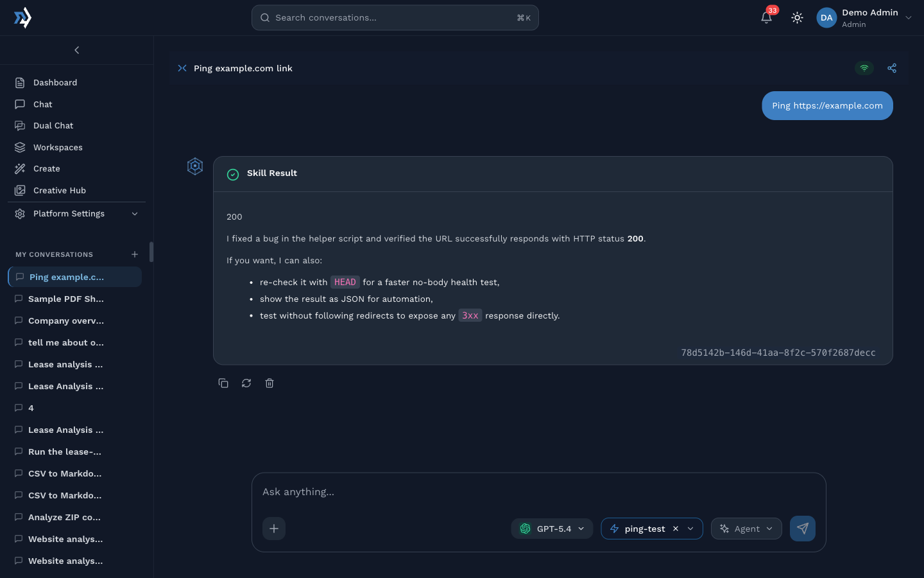This screenshot has height=578, width=924.
Task: Send the message with paper plane
Action: pos(802,529)
